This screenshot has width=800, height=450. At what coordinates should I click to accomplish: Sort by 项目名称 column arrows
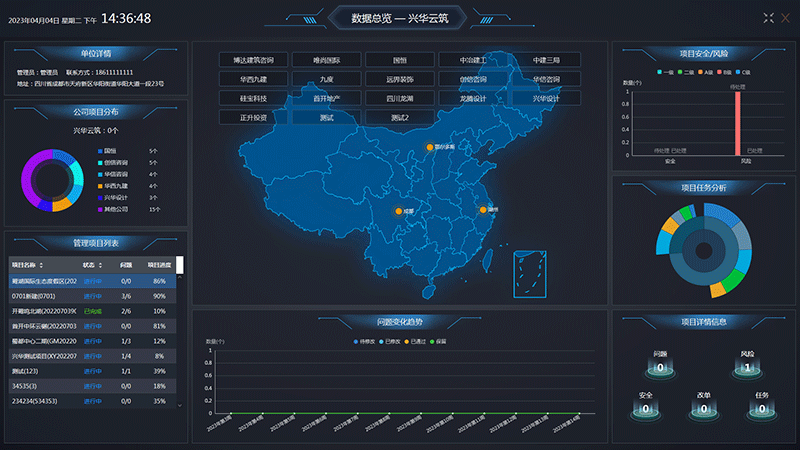pyautogui.click(x=41, y=265)
